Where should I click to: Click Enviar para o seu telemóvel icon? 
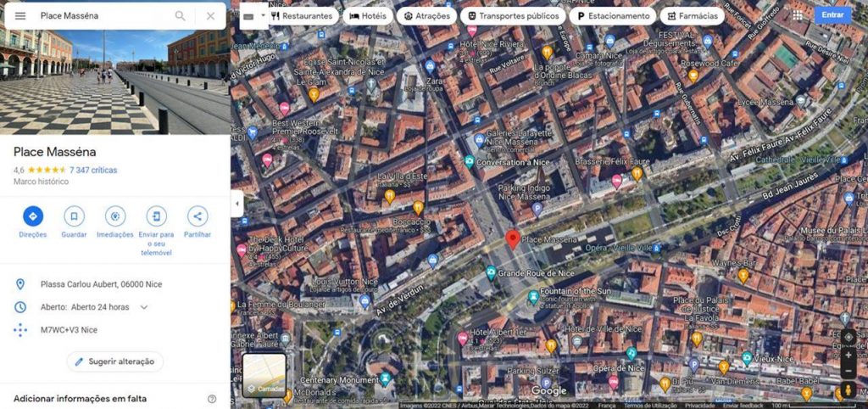(156, 216)
